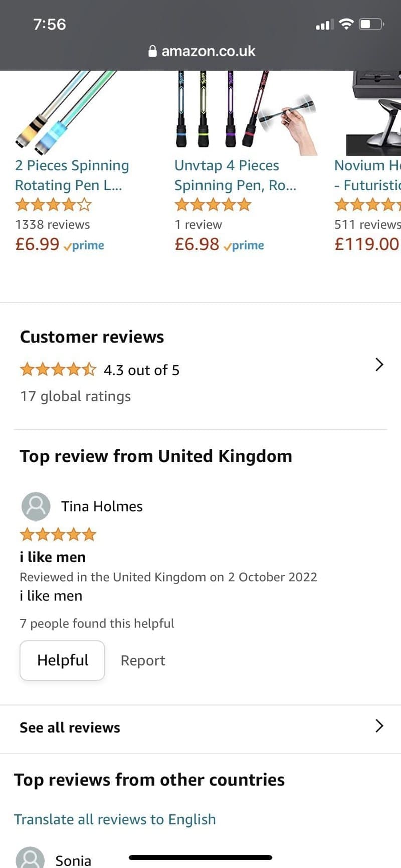Tap the star rating of the Unvtap pen
Screen dimensions: 401x868
point(213,204)
